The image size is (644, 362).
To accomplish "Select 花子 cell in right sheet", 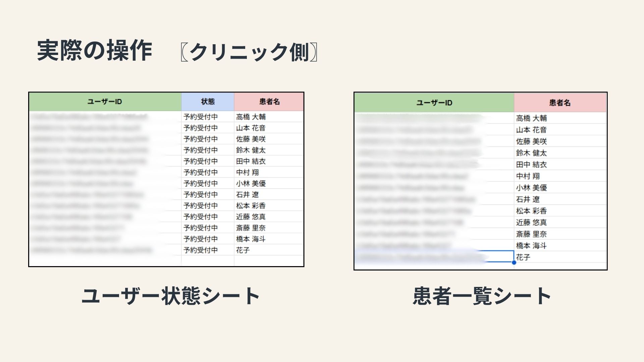I will pyautogui.click(x=523, y=257).
